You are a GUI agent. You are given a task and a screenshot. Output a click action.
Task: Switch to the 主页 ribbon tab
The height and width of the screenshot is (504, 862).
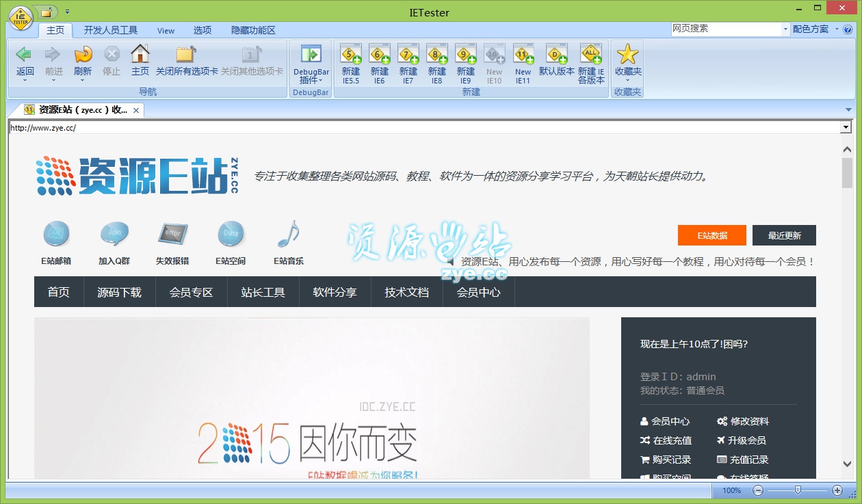(x=55, y=30)
